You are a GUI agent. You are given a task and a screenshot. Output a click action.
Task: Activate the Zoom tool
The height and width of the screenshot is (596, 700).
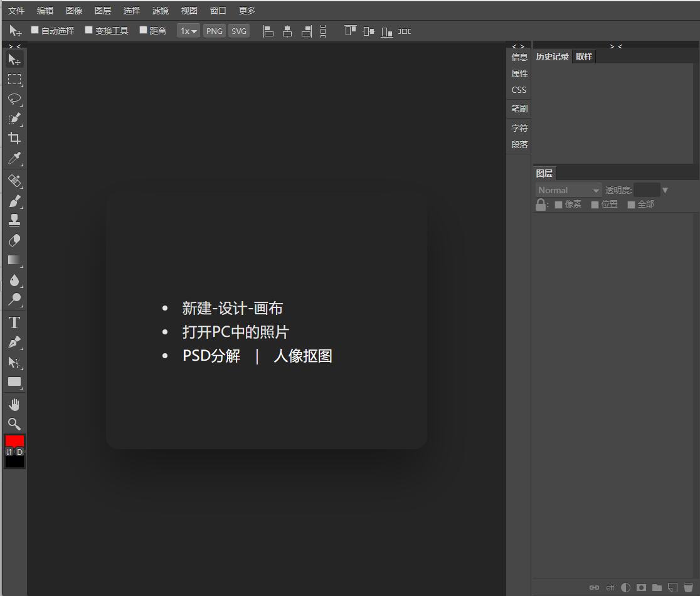tap(14, 424)
